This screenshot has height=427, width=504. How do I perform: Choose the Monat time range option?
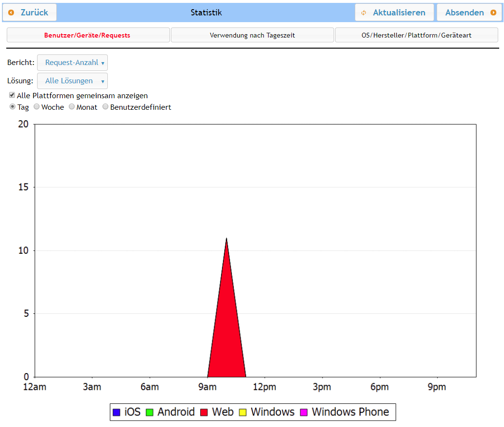(x=72, y=107)
